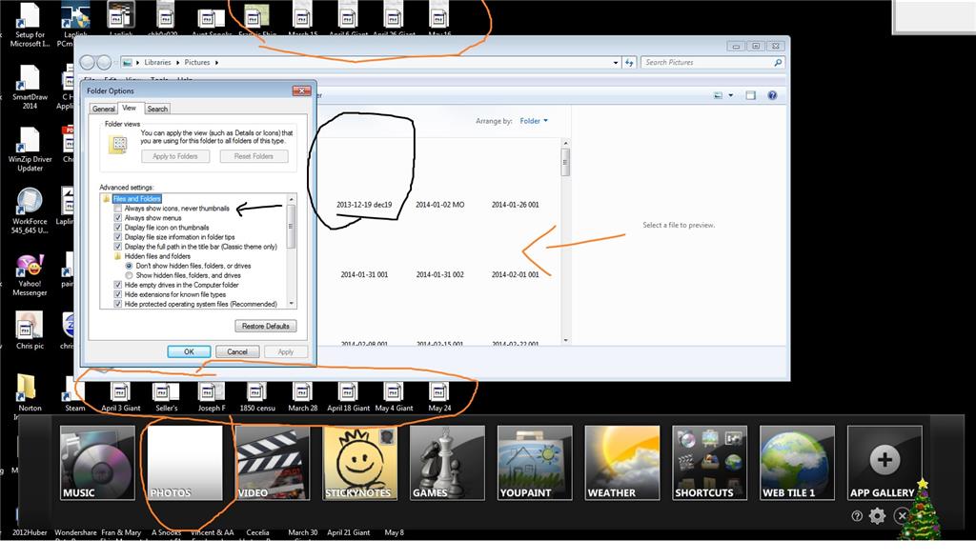Toggle Display the full path in title bar

coord(117,247)
